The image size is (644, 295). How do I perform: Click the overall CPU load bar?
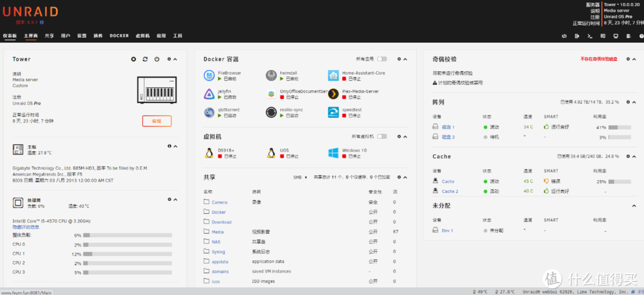[x=128, y=235]
